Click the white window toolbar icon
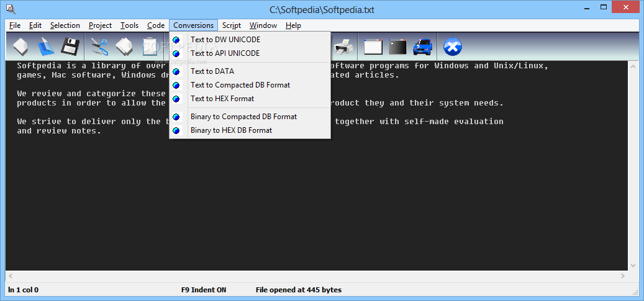 (x=373, y=47)
